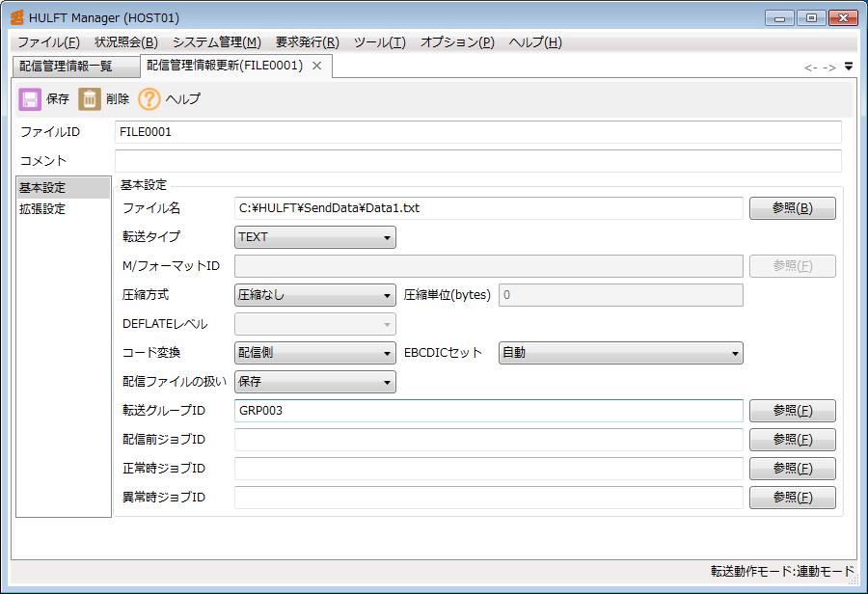
Task: Open the tab list dropdown arrow
Action: point(849,67)
